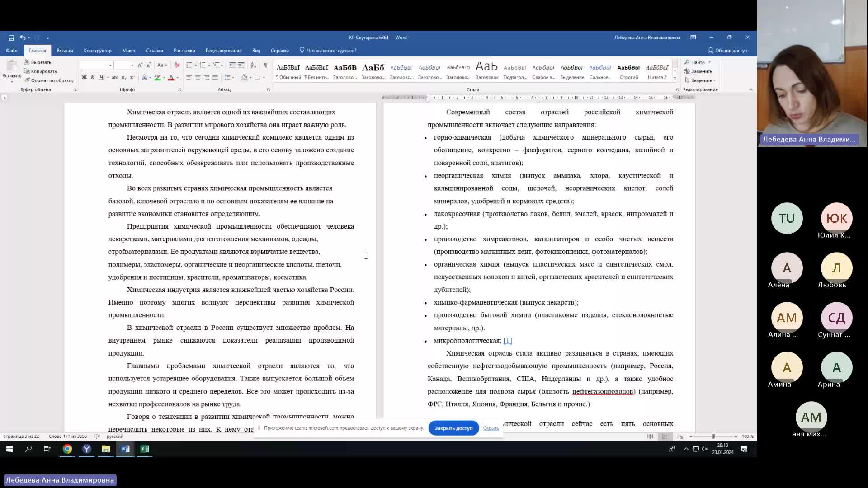Screen dimensions: 868x488
Task: Toggle show paragraph marks ¶
Action: pos(265,65)
